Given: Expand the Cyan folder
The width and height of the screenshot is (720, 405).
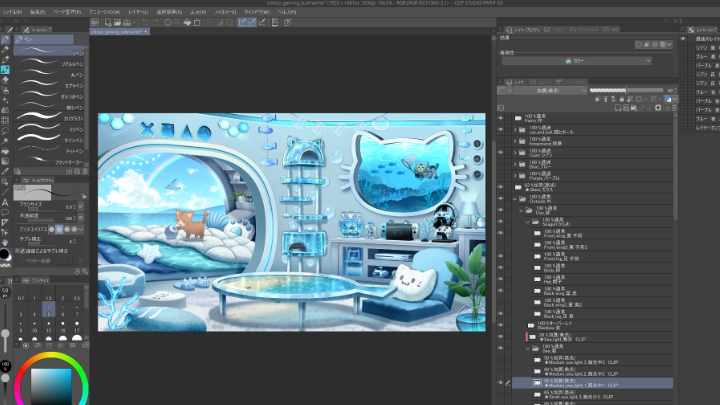Looking at the screenshot, I should pos(515,152).
